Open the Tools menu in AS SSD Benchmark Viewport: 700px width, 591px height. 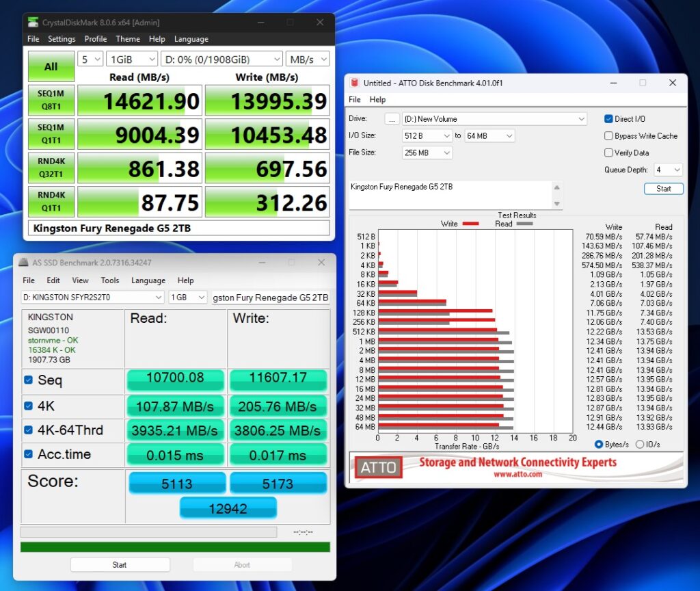pyautogui.click(x=110, y=280)
